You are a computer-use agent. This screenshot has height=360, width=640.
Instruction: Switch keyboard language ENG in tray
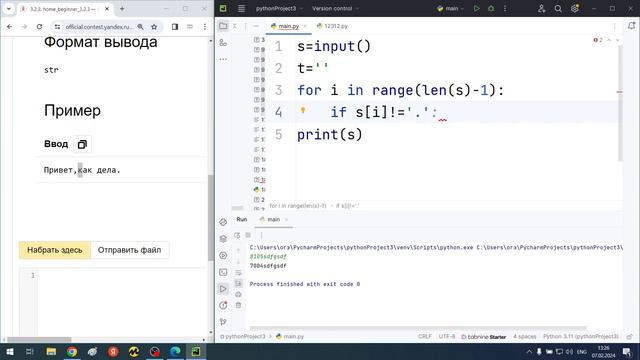pos(582,351)
